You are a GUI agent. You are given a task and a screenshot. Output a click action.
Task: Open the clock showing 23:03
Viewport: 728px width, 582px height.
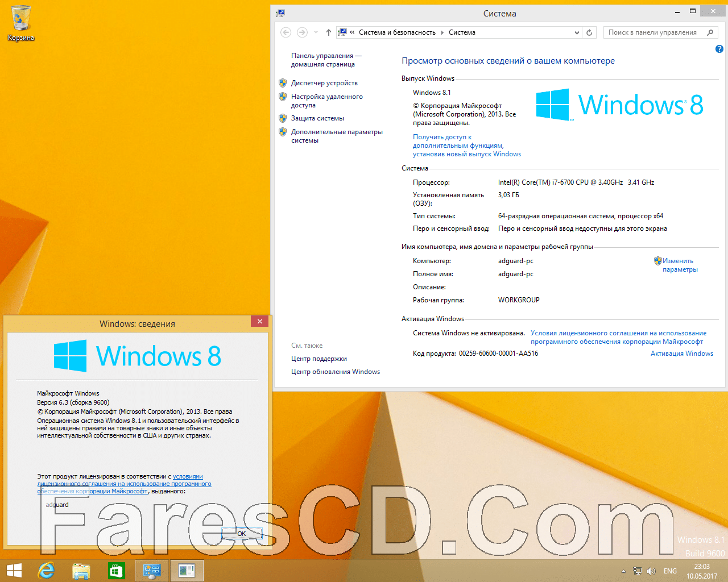702,571
